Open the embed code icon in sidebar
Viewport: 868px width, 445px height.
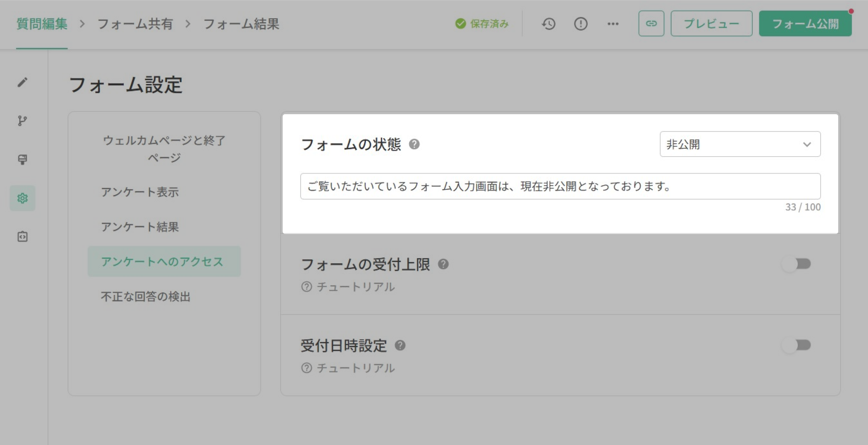22,236
